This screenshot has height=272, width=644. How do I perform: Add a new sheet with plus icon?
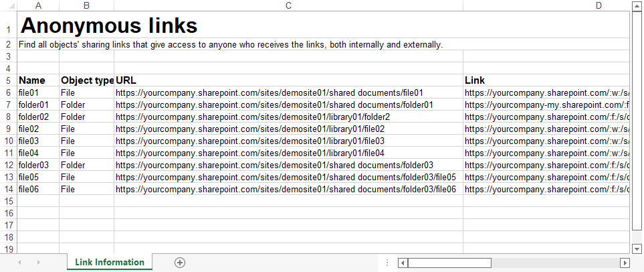pos(179,263)
